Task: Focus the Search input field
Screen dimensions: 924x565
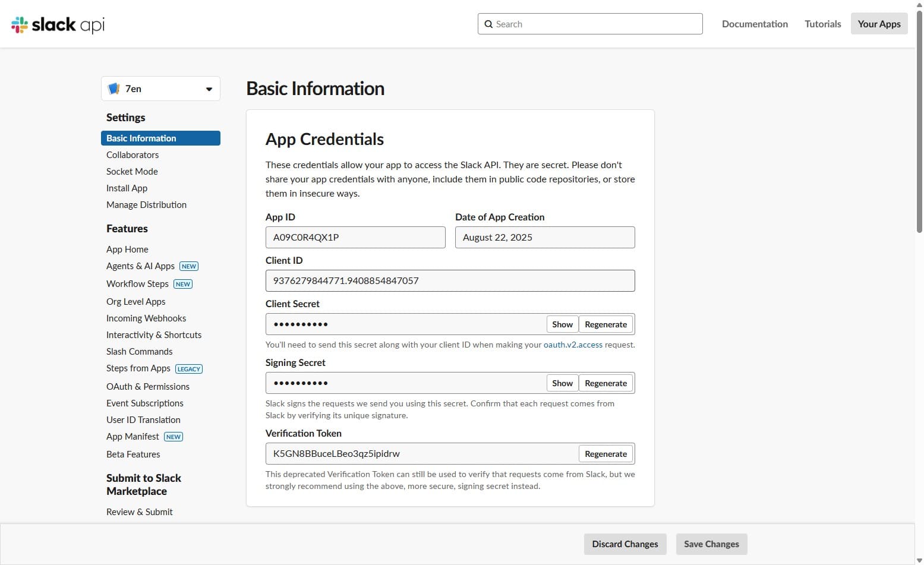Action: (590, 24)
